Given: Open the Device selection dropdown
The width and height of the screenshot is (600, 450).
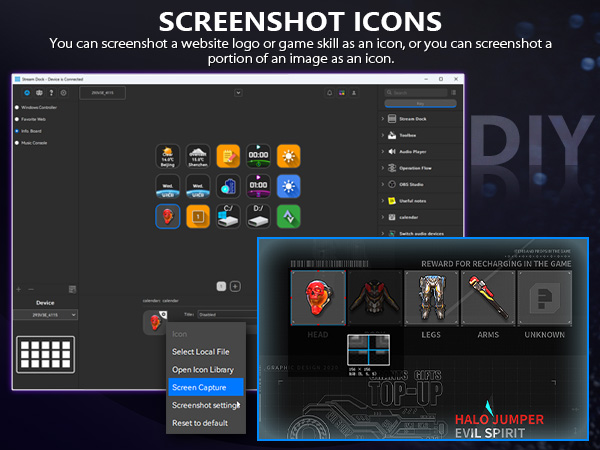Looking at the screenshot, I should click(x=45, y=315).
